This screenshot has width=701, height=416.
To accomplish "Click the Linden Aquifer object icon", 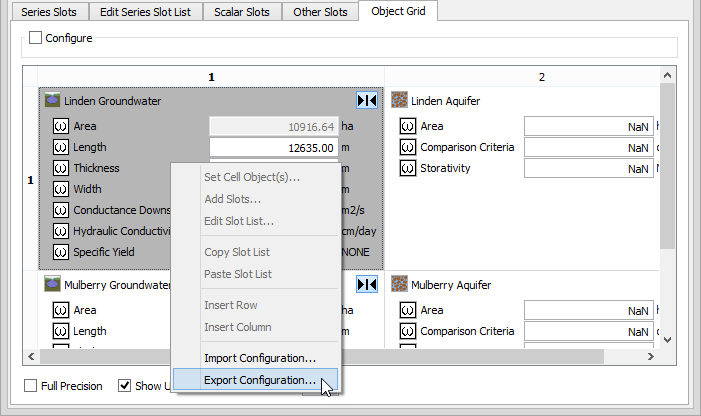I will click(x=400, y=101).
